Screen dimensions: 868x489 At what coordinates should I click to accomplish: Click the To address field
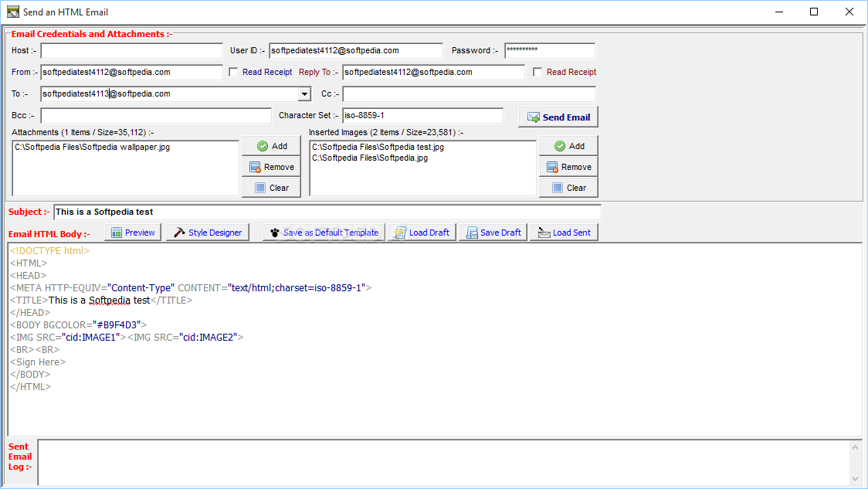click(169, 94)
